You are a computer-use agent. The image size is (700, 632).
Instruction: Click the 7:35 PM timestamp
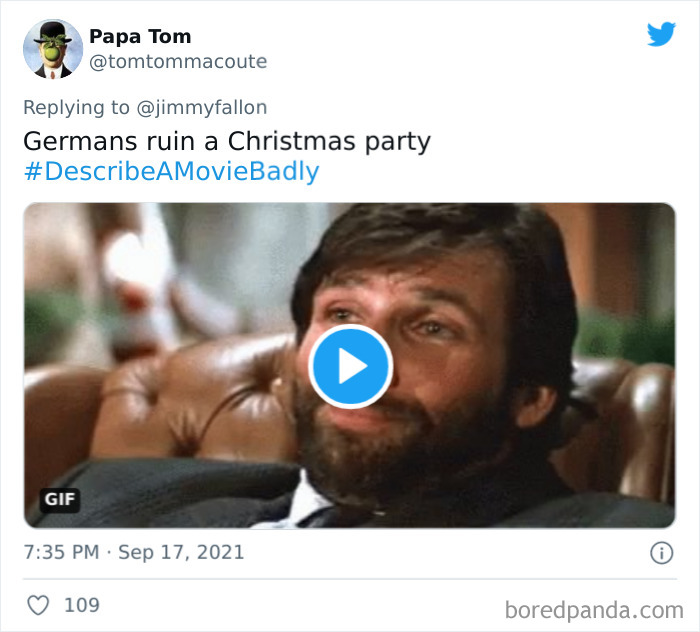pyautogui.click(x=61, y=552)
